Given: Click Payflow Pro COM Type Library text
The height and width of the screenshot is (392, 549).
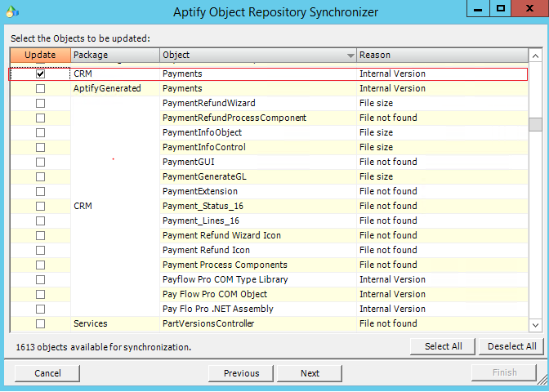Looking at the screenshot, I should pyautogui.click(x=225, y=279).
